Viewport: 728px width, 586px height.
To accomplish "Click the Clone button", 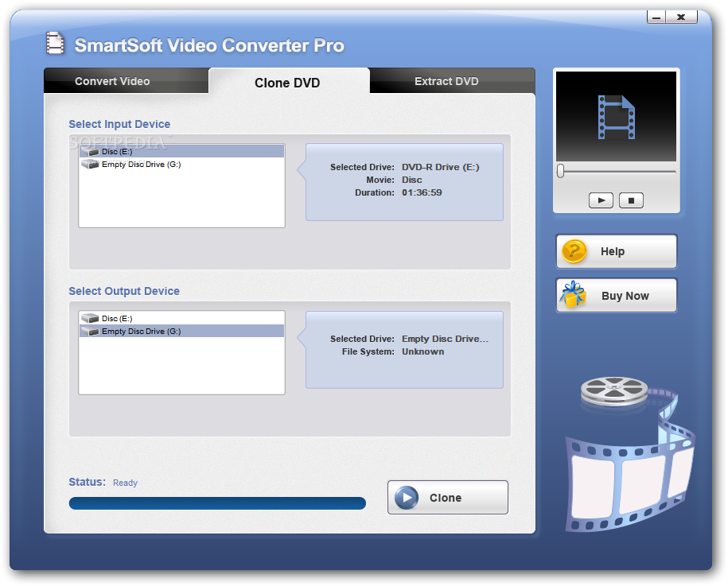I will coord(448,498).
